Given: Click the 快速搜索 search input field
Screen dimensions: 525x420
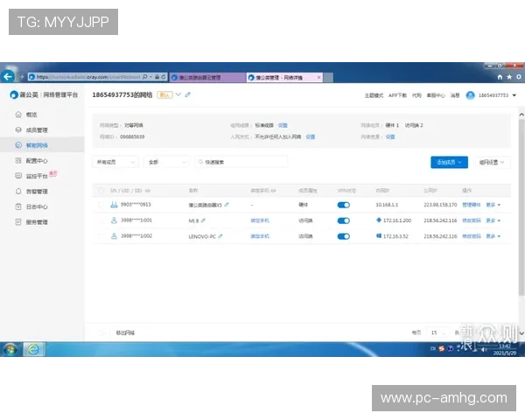Looking at the screenshot, I should click(241, 162).
